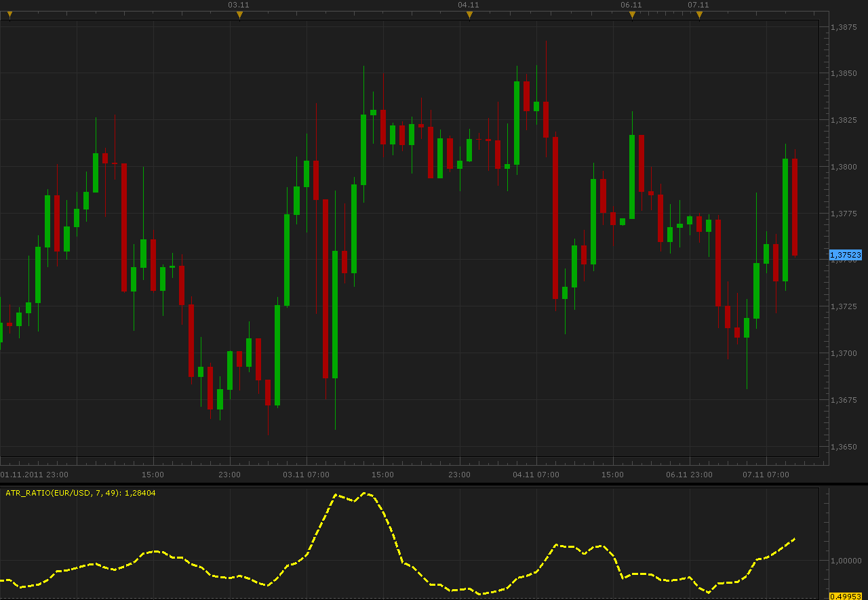Image resolution: width=868 pixels, height=600 pixels.
Task: Select the ATR_RATIO(EUR/USD, 7, 49) indicator label
Action: pyautogui.click(x=81, y=493)
